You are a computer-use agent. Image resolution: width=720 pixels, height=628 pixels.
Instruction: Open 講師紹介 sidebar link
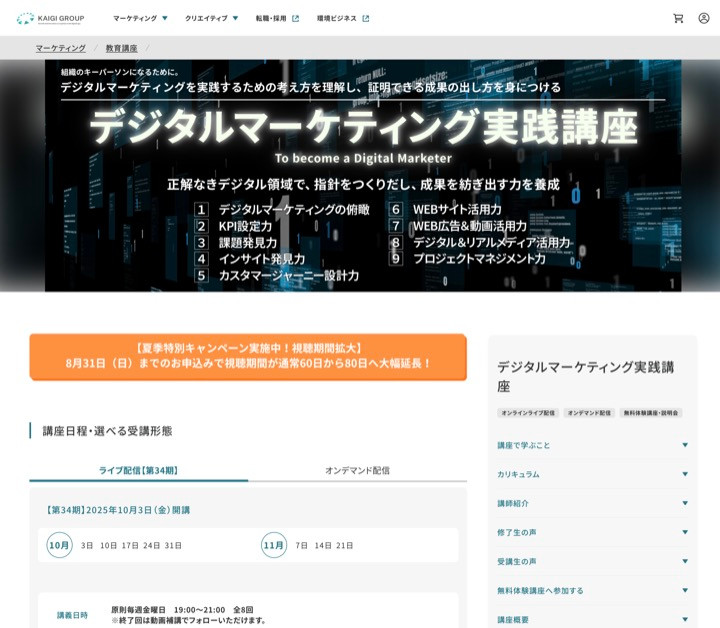pos(513,503)
